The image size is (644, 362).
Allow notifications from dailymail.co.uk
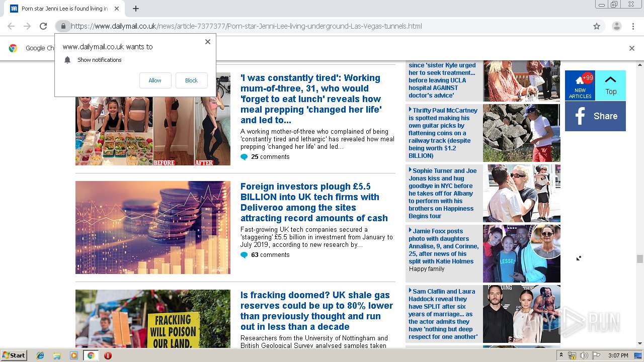155,80
